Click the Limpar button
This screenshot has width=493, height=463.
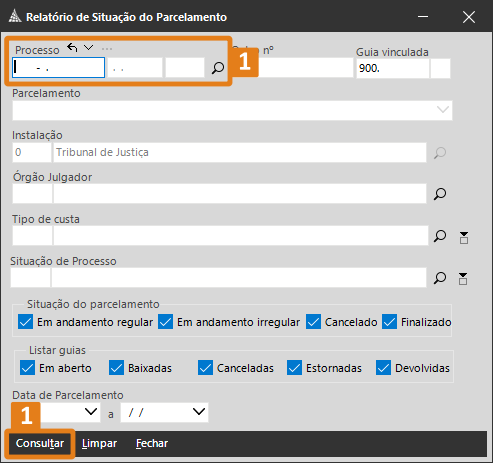(x=99, y=443)
